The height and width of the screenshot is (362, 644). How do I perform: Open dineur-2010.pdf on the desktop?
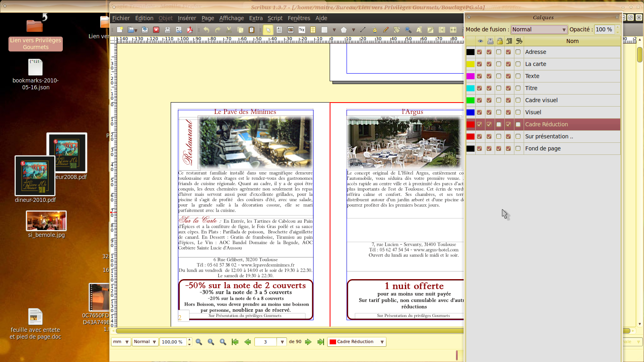coord(35,176)
